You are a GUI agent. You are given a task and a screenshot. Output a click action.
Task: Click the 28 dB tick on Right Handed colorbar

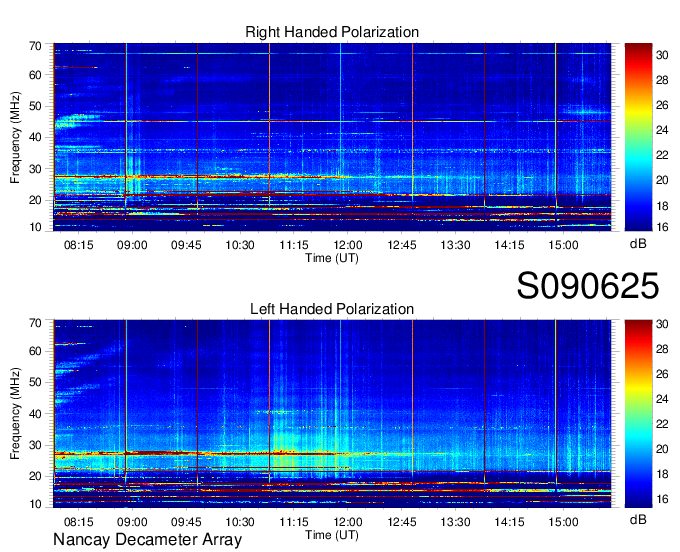tap(662, 80)
